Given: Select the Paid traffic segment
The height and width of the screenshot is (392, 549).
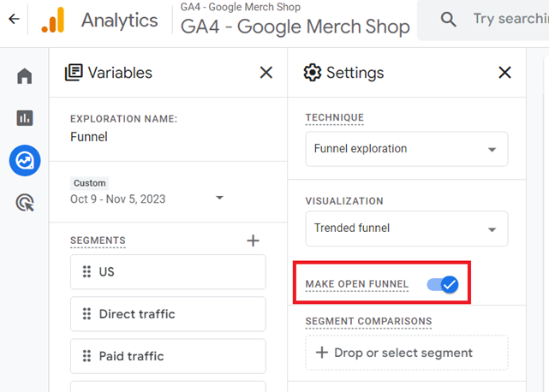Looking at the screenshot, I should [x=168, y=356].
